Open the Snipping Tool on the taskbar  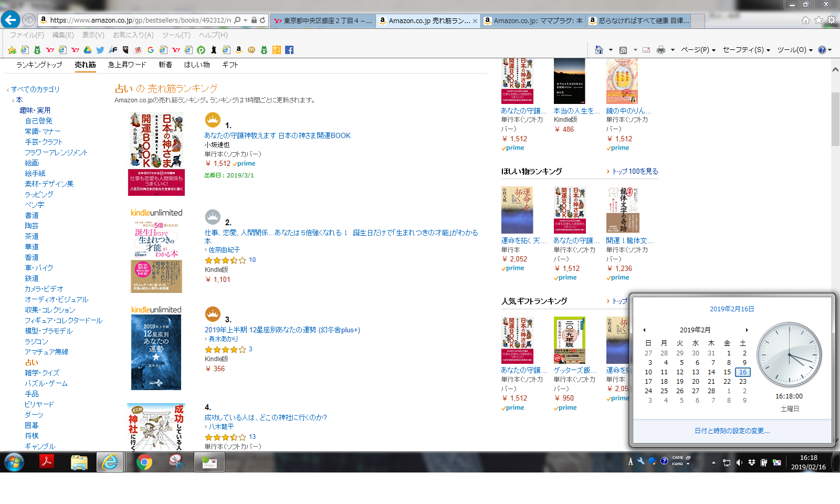pyautogui.click(x=177, y=462)
